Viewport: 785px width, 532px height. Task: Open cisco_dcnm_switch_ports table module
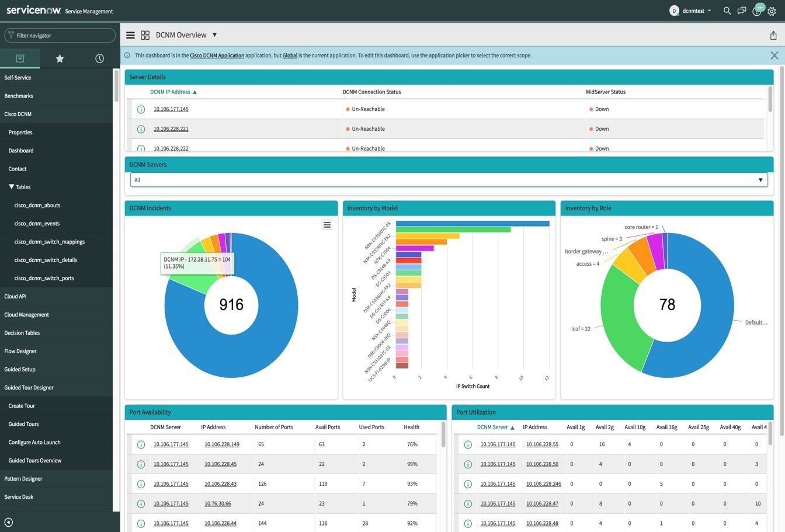[44, 278]
